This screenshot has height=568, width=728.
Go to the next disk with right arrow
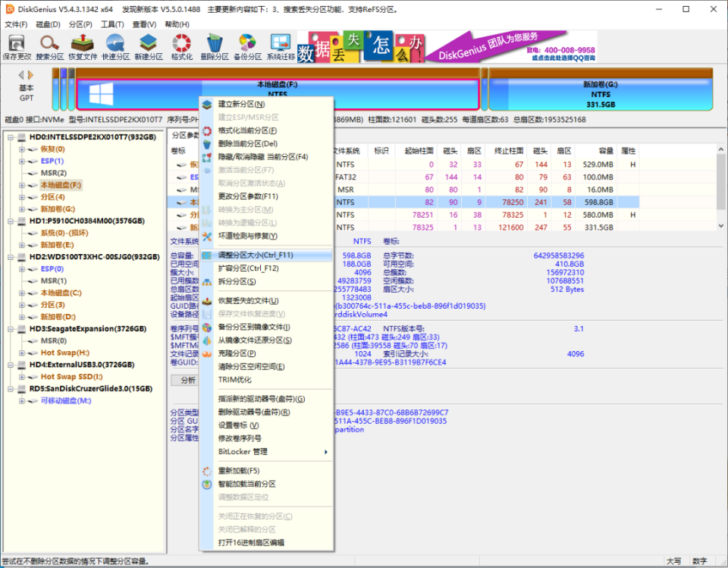coord(31,74)
